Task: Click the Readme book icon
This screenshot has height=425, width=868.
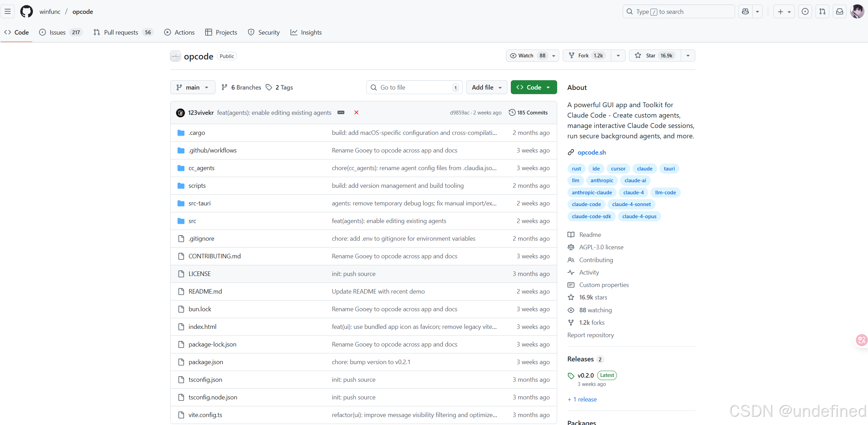Action: [x=571, y=235]
